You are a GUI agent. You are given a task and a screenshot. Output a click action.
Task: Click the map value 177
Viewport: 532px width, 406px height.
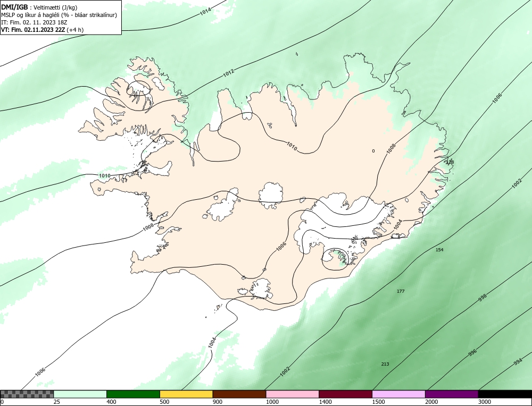coord(401,291)
